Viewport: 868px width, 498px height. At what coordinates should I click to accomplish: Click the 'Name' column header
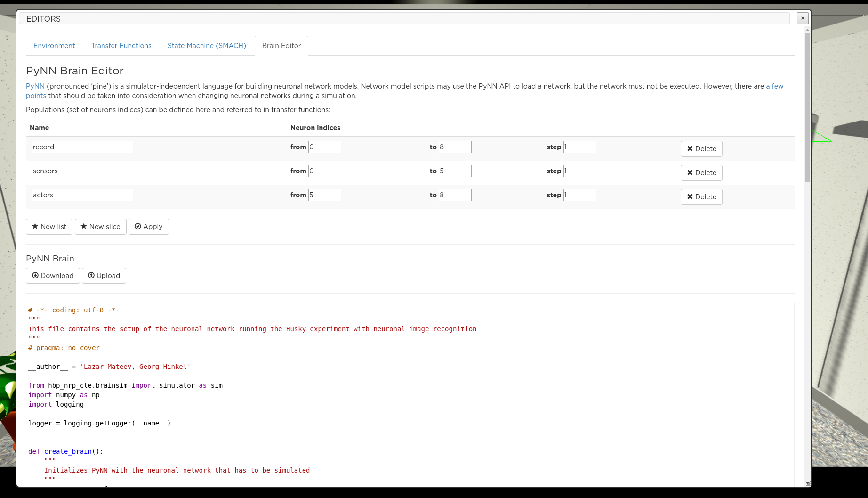point(39,128)
